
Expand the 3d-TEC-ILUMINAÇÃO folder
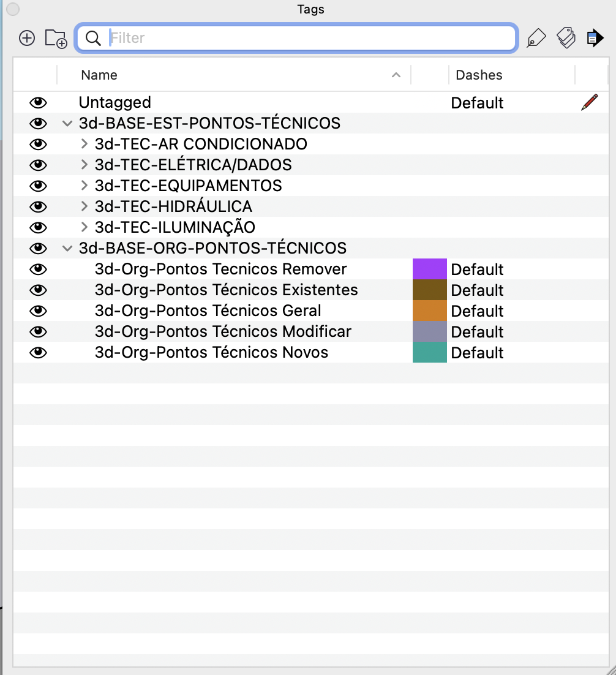(85, 227)
